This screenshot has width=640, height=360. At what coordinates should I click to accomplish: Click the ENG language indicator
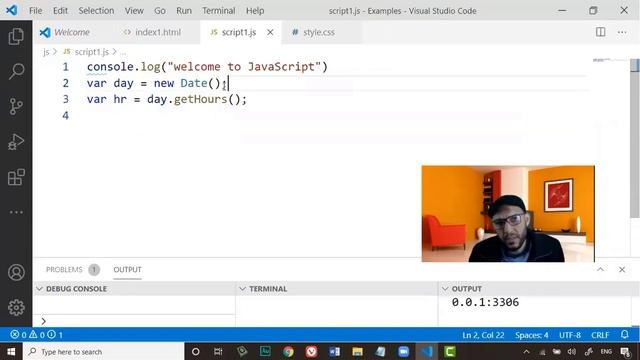pyautogui.click(x=606, y=351)
